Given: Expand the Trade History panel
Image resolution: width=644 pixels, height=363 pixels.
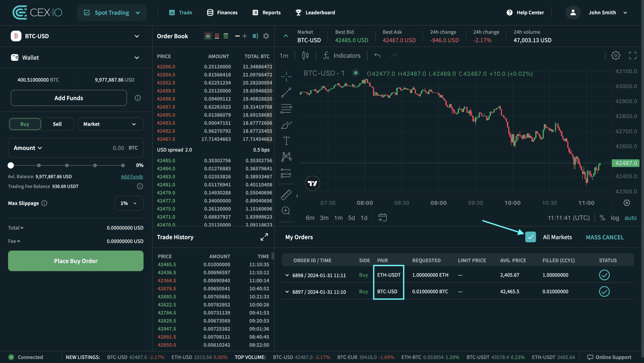Looking at the screenshot, I should coord(264,237).
